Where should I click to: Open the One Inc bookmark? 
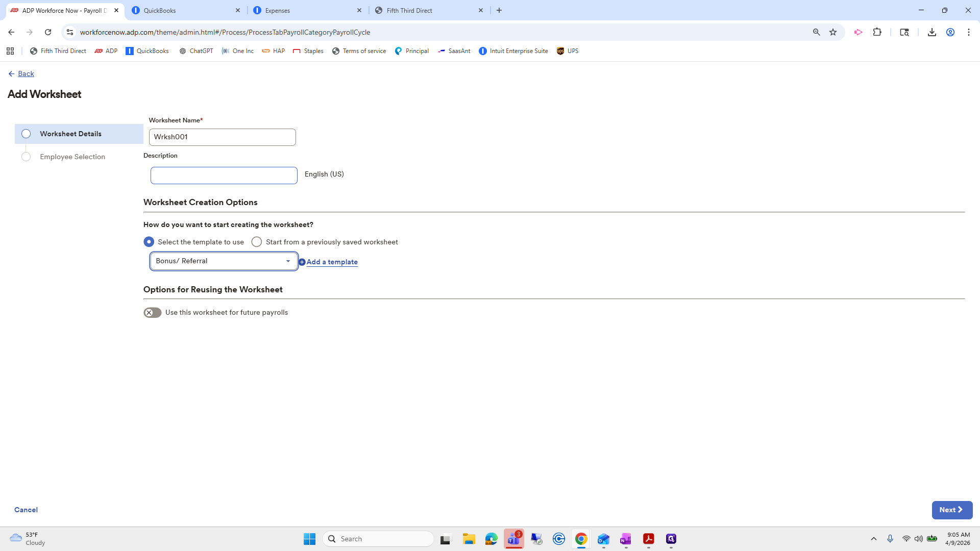pyautogui.click(x=238, y=51)
